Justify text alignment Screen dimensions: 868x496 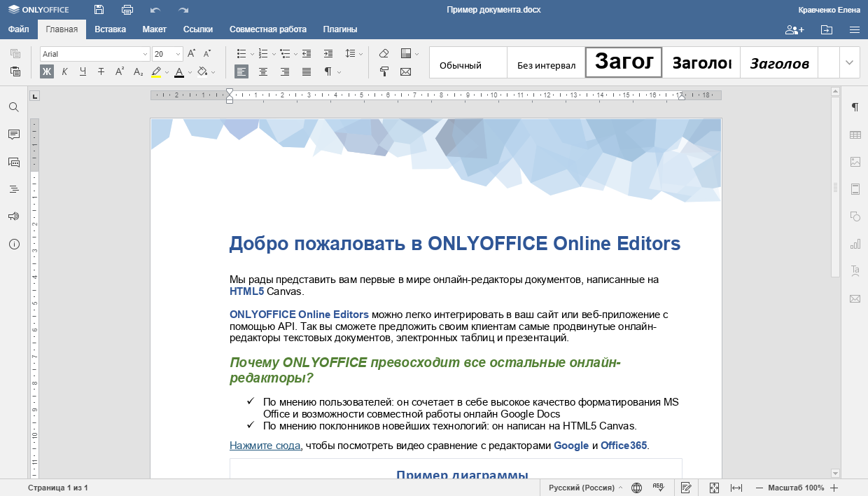(x=307, y=71)
